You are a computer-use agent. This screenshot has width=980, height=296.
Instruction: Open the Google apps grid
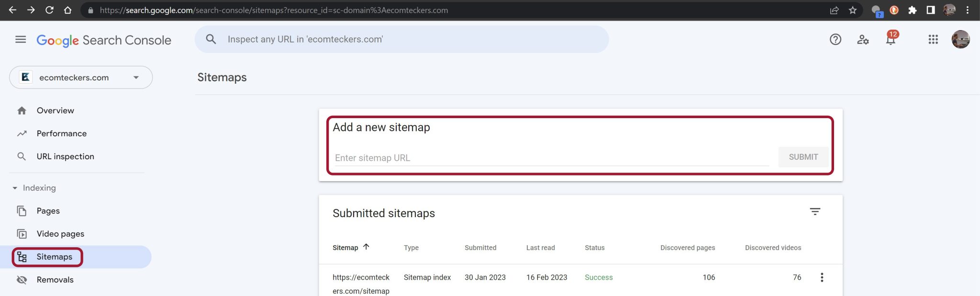933,40
